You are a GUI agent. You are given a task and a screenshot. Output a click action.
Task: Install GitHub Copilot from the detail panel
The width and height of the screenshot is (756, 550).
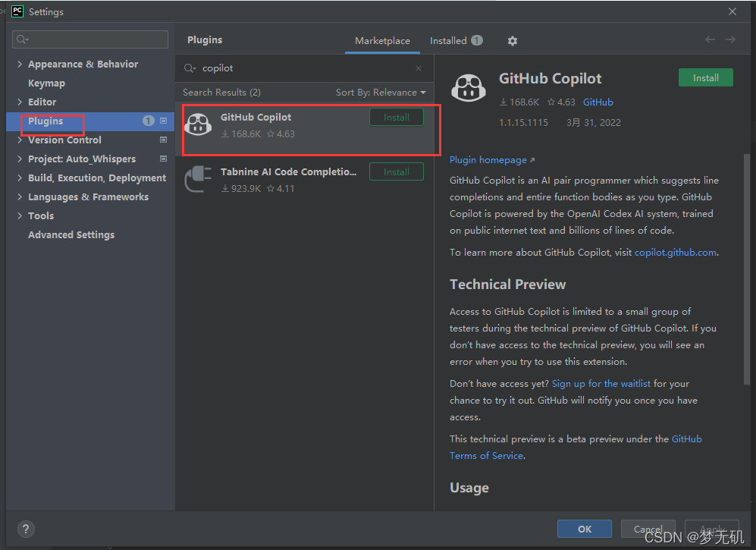point(705,77)
